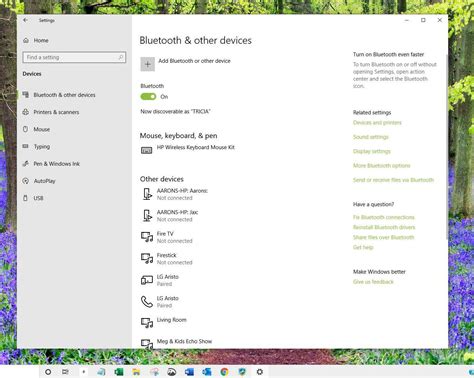This screenshot has width=474, height=378.
Task: Click the Find a setting search box
Action: (x=74, y=57)
